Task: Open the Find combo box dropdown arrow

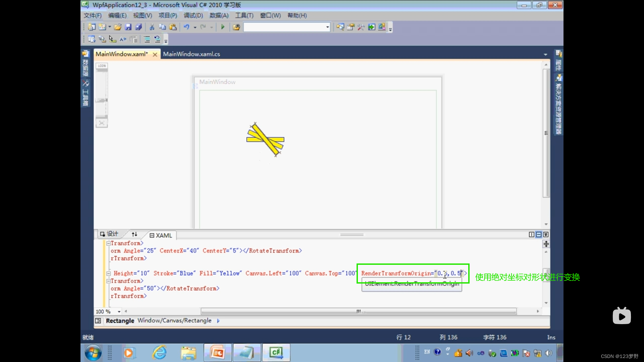Action: coord(328,27)
